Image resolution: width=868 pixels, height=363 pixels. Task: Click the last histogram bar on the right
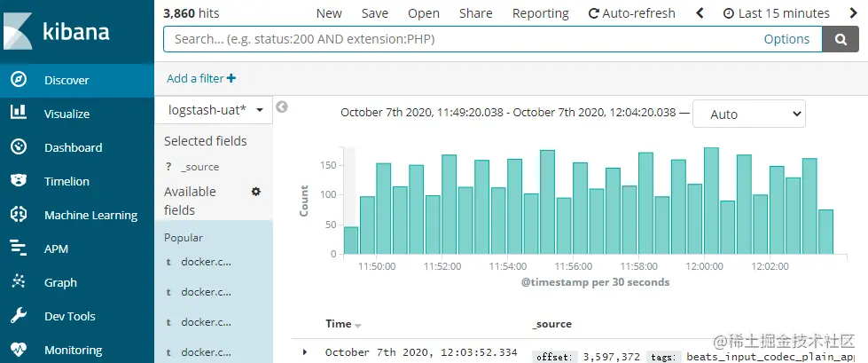coord(826,232)
